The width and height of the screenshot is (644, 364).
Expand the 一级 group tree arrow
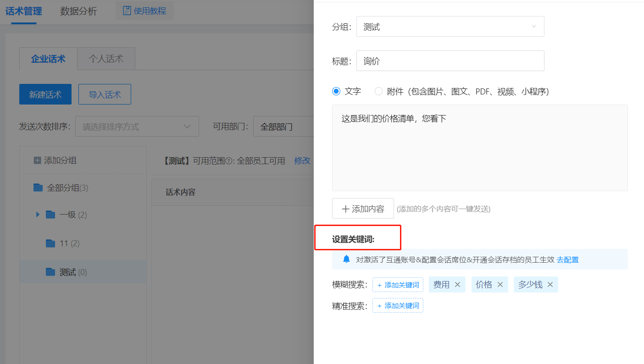coord(38,215)
